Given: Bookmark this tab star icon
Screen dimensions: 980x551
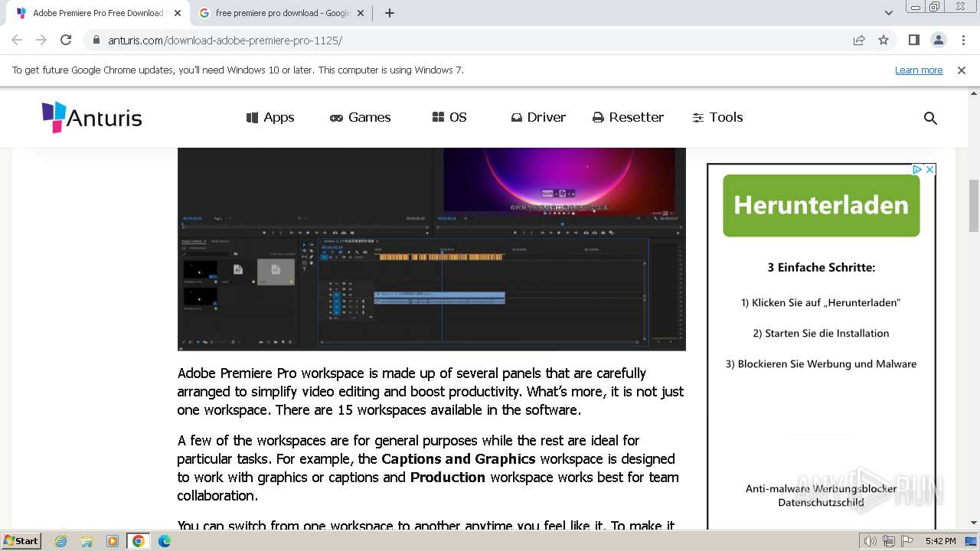Looking at the screenshot, I should pyautogui.click(x=884, y=40).
